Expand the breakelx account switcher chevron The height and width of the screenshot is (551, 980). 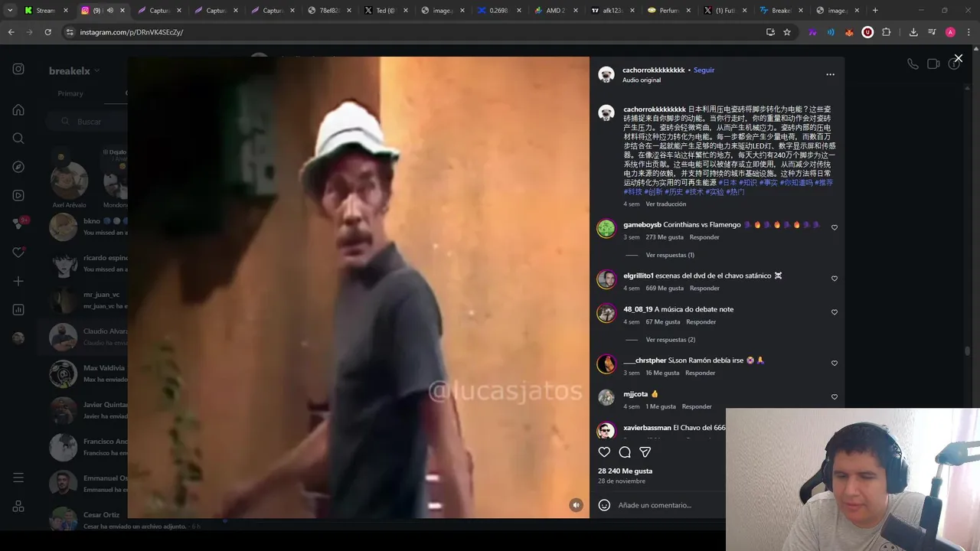pyautogui.click(x=97, y=71)
